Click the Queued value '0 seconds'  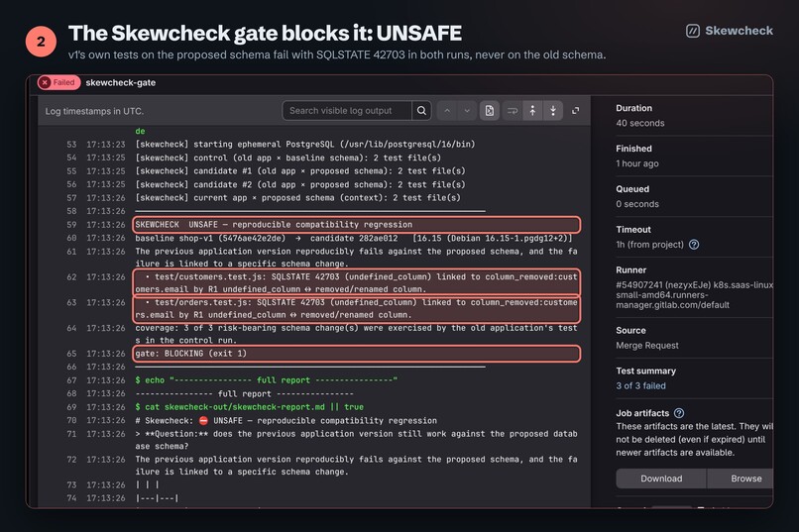click(637, 204)
